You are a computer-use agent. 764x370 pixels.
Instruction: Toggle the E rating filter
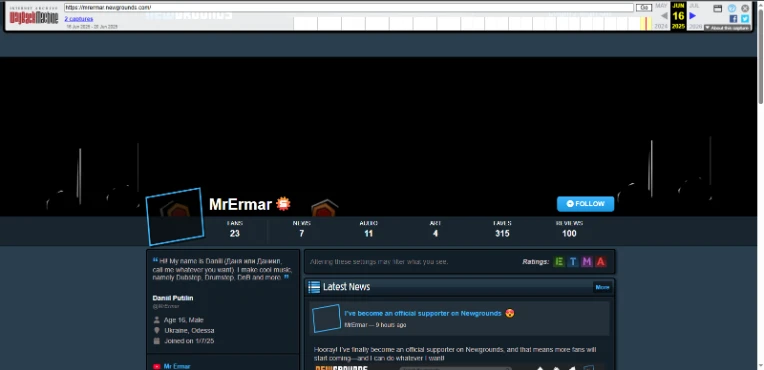pos(559,262)
